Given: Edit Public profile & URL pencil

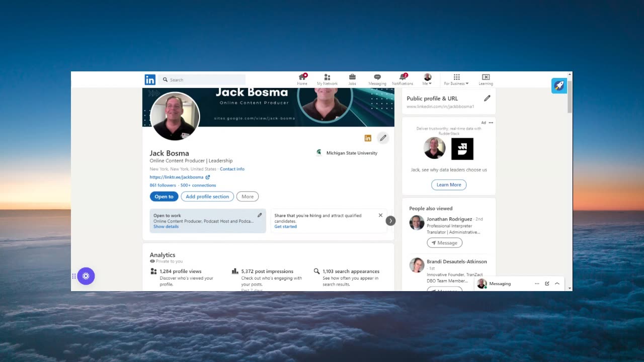Looking at the screenshot, I should (x=487, y=99).
